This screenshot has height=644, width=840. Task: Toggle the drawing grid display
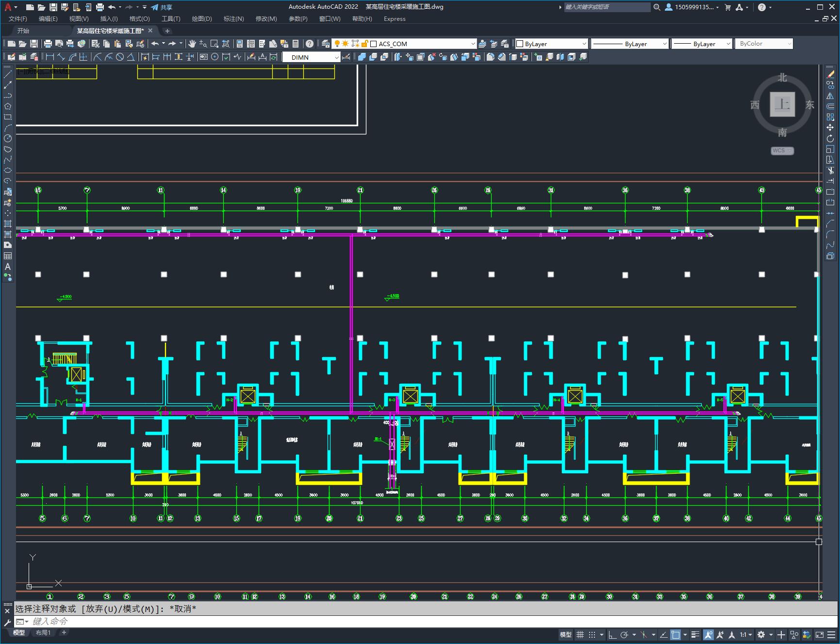[x=580, y=635]
